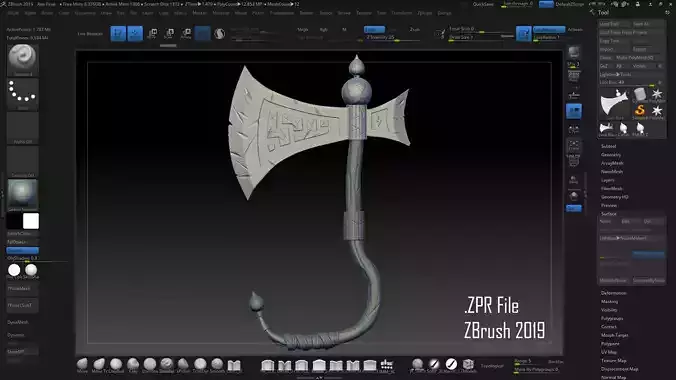
Task: Select the Smooth brush in bottom shelf
Action: (217, 365)
